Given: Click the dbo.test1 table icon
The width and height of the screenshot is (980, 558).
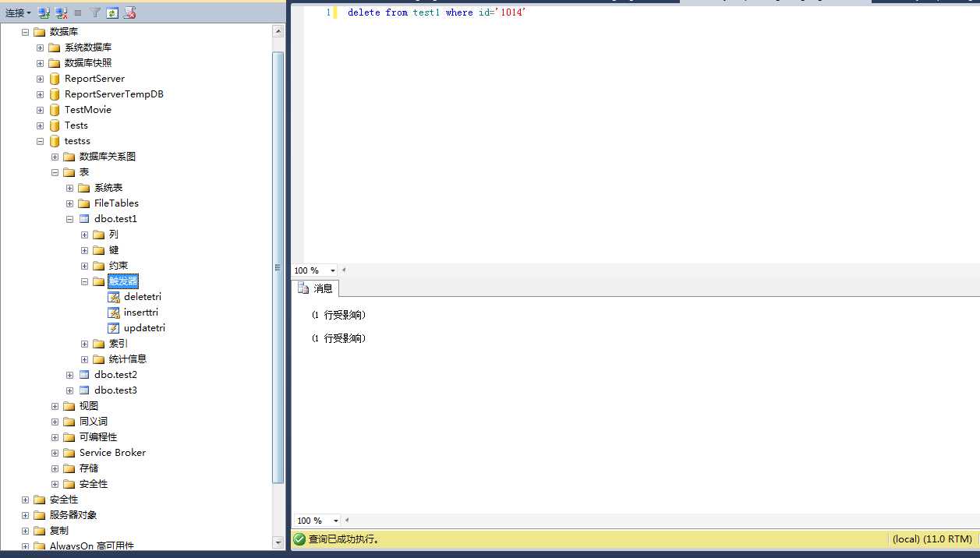Looking at the screenshot, I should (x=84, y=219).
